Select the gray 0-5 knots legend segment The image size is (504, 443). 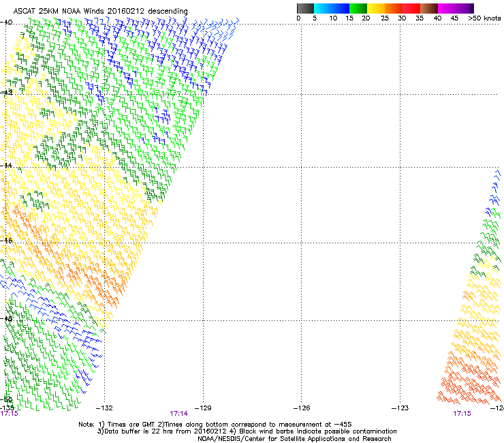tap(305, 8)
